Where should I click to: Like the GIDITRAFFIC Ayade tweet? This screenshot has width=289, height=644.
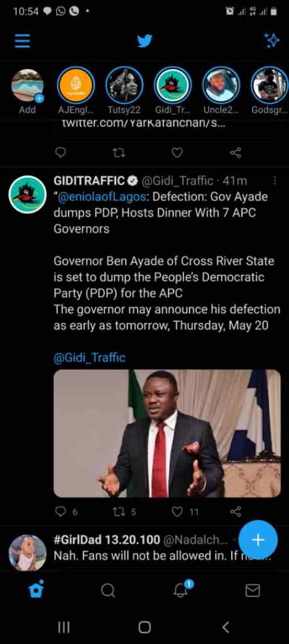177,512
